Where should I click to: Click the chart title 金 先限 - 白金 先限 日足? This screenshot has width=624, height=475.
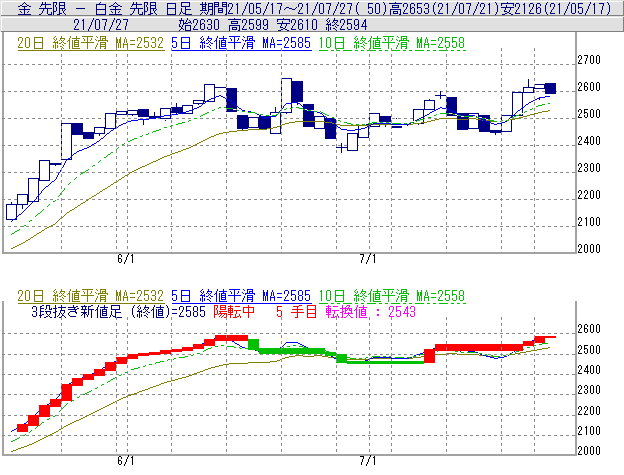click(x=105, y=8)
